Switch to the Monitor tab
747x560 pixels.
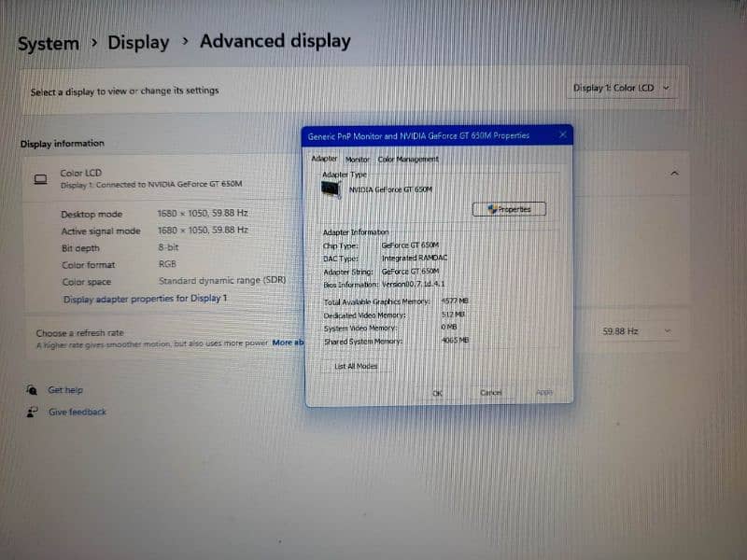358,160
